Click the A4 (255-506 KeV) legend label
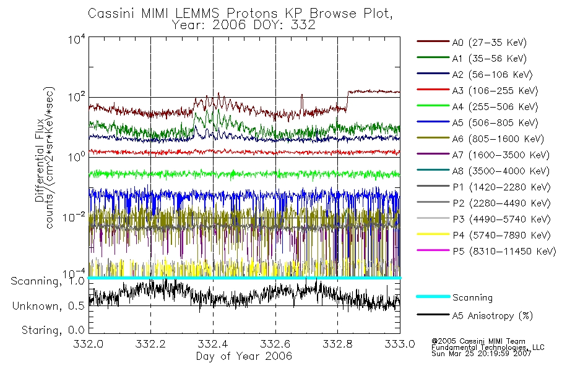Viewport: 588px width, 371px height. tap(495, 107)
